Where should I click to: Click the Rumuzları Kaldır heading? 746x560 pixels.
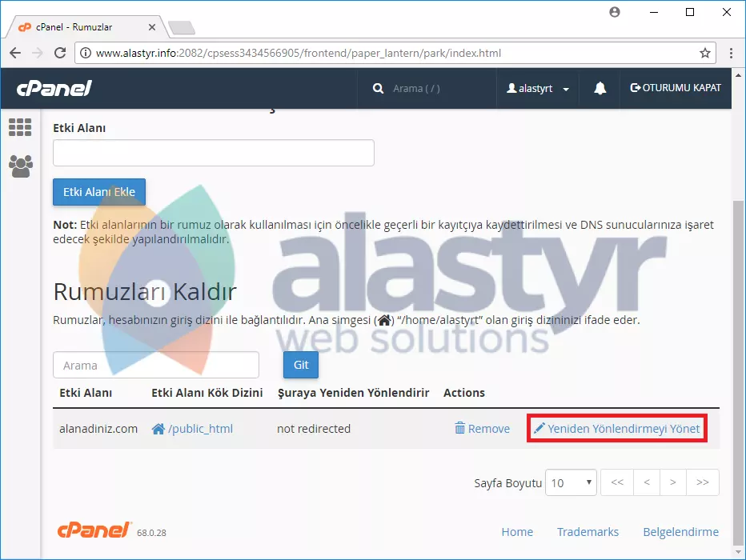(145, 292)
